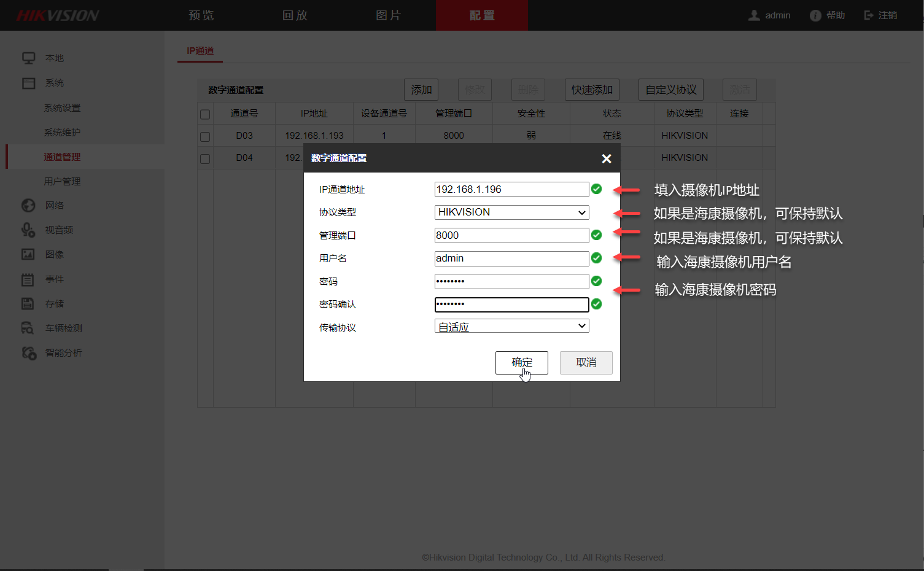Click the 取消 cancel button
This screenshot has height=571, width=924.
coord(586,363)
